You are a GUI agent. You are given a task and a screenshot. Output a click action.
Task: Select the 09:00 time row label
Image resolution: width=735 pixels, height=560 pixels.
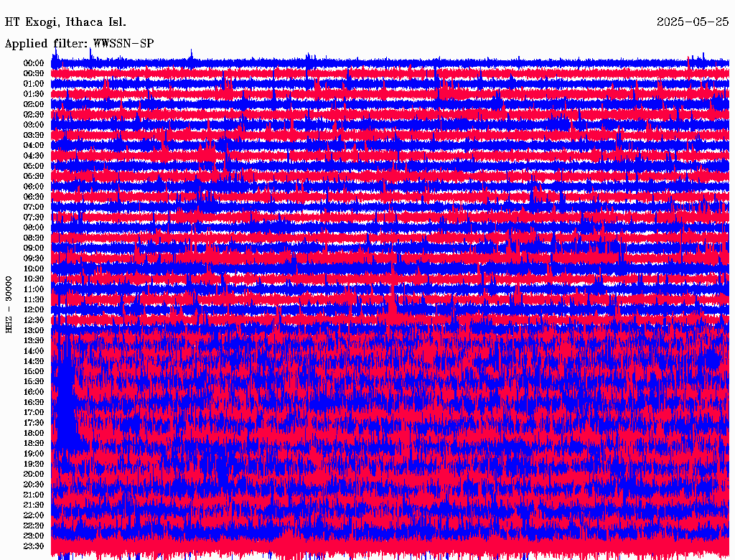tap(34, 248)
